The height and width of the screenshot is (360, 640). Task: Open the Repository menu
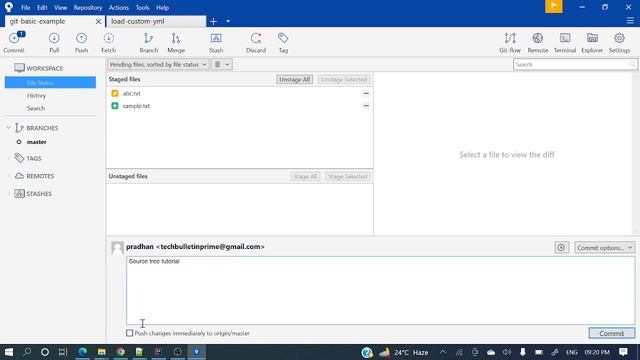[88, 7]
